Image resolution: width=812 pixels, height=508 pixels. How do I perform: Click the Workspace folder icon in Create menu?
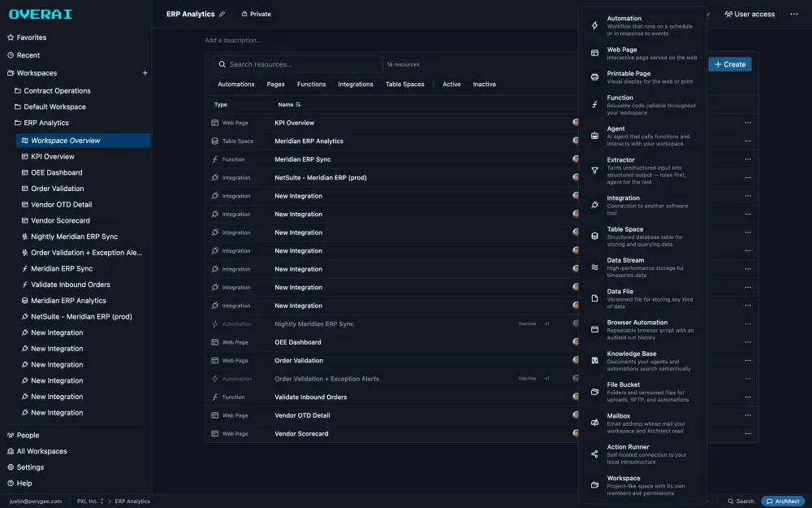pos(594,485)
